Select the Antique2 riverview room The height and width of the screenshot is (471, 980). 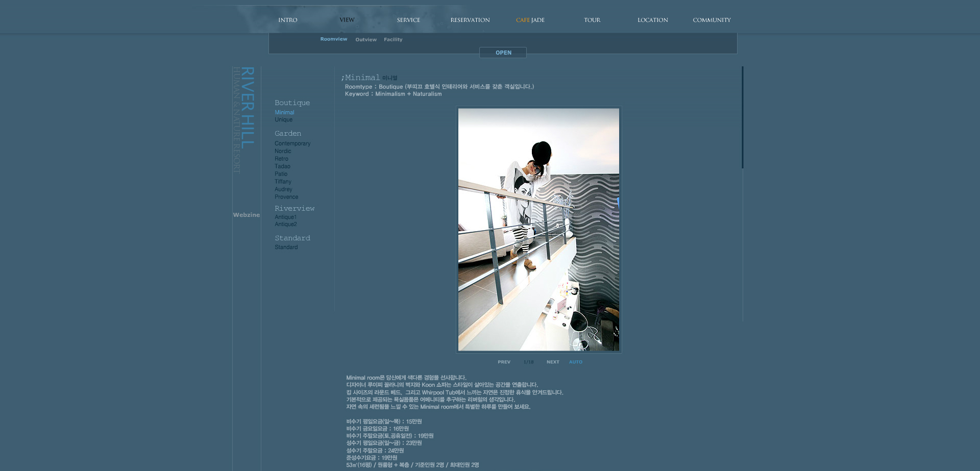[x=285, y=224]
